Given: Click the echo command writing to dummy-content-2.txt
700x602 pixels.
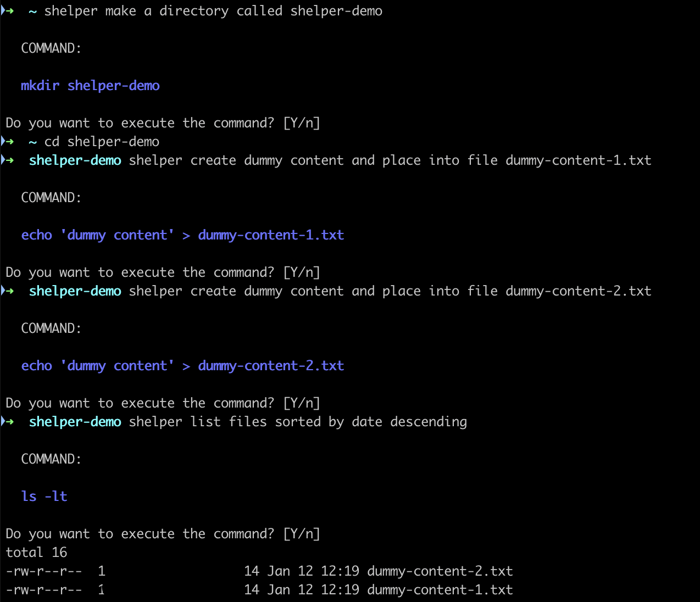Looking at the screenshot, I should click(x=182, y=366).
